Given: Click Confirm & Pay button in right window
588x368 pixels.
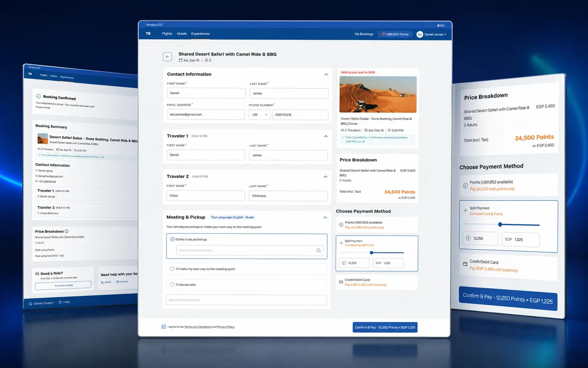Looking at the screenshot, I should pyautogui.click(x=508, y=298).
